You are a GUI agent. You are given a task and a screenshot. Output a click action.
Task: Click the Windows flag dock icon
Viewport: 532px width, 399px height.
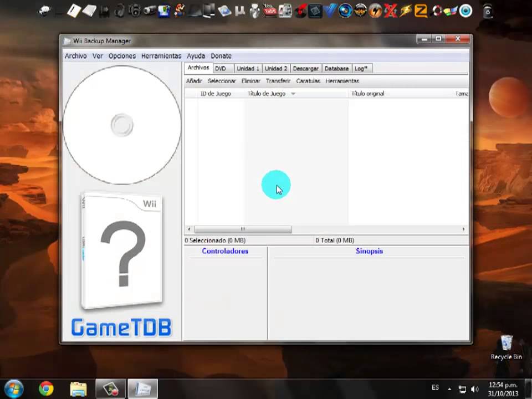(451, 12)
